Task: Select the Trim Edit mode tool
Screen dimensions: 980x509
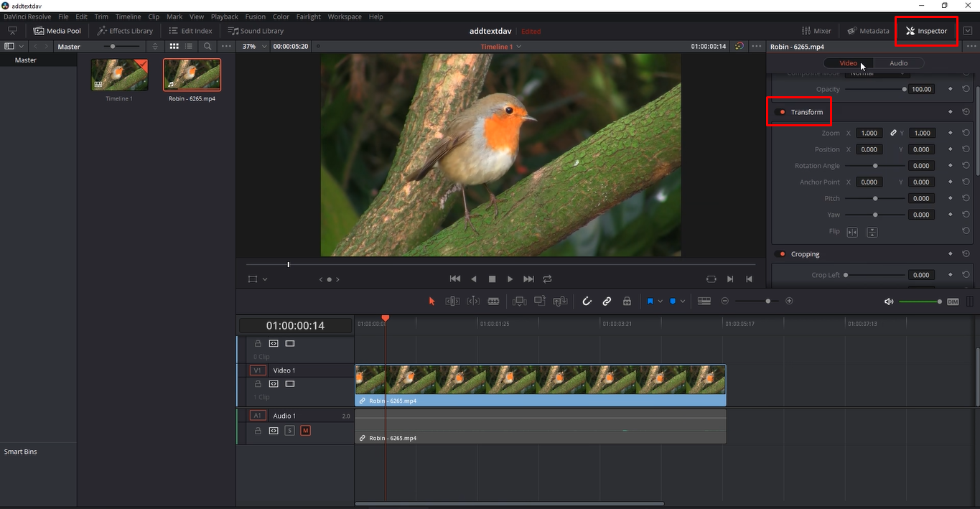Action: [452, 301]
